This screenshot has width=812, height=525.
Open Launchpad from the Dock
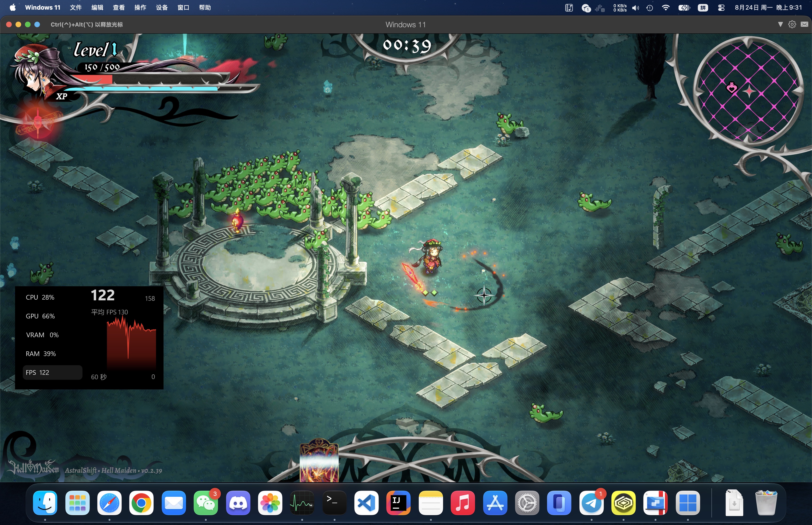[77, 502]
